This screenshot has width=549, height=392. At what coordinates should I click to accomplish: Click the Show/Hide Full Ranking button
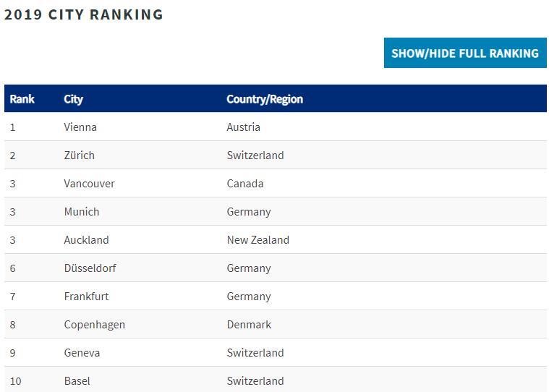point(464,54)
